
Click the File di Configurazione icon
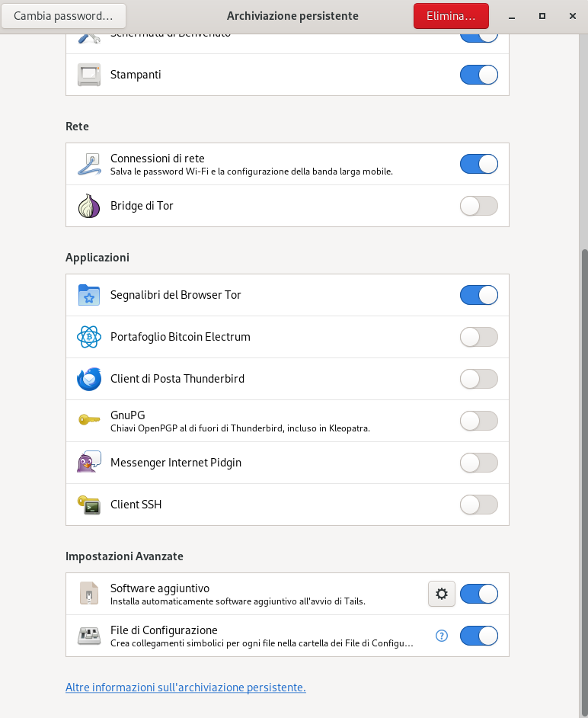pos(89,636)
